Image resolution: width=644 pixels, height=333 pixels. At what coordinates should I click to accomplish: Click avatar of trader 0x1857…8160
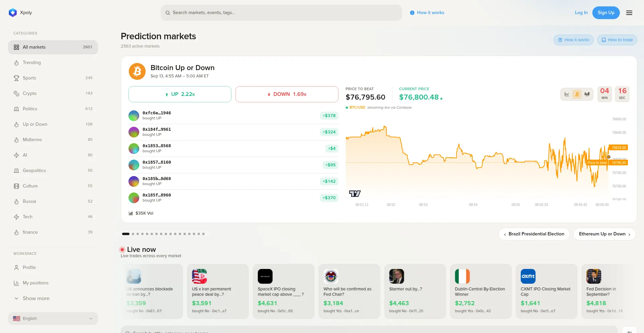click(134, 165)
